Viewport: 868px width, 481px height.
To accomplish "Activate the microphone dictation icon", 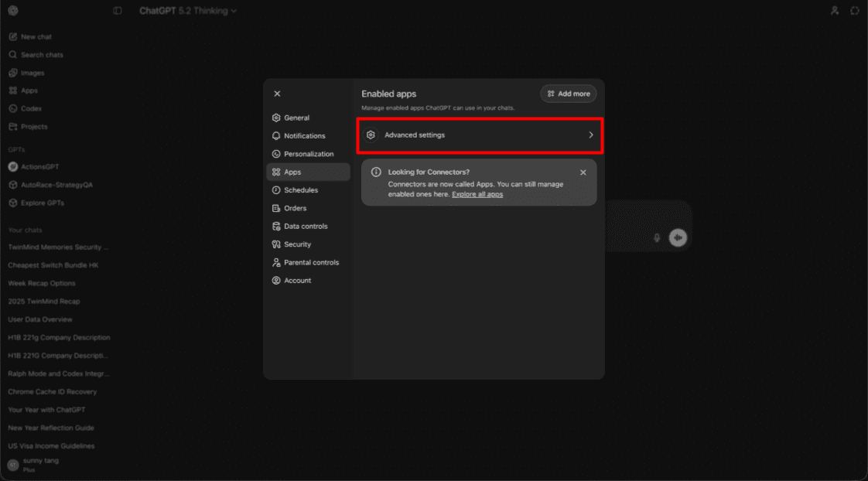I will (657, 237).
